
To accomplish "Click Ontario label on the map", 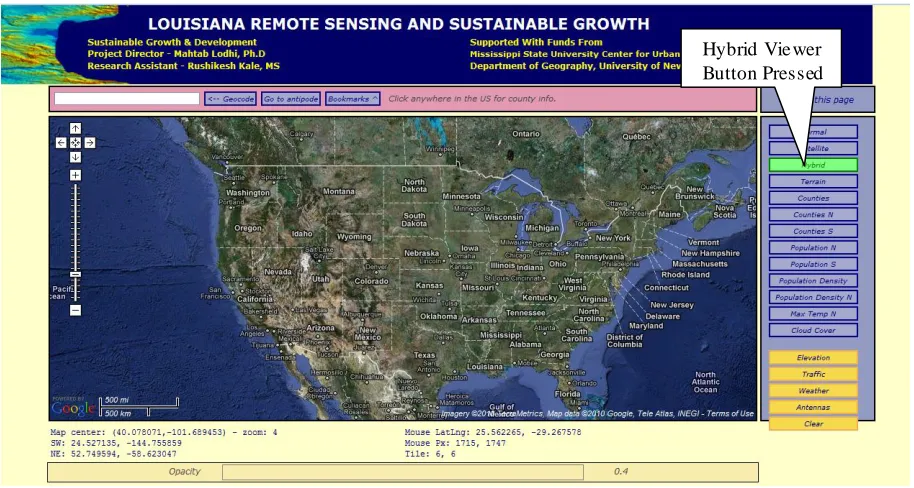I will [526, 134].
